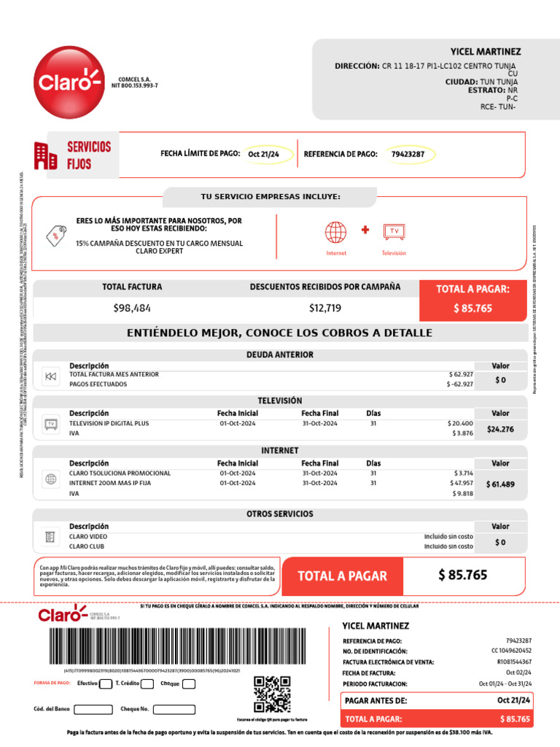This screenshot has width=560, height=747.
Task: Check the Efectivo payment box
Action: pyautogui.click(x=106, y=684)
